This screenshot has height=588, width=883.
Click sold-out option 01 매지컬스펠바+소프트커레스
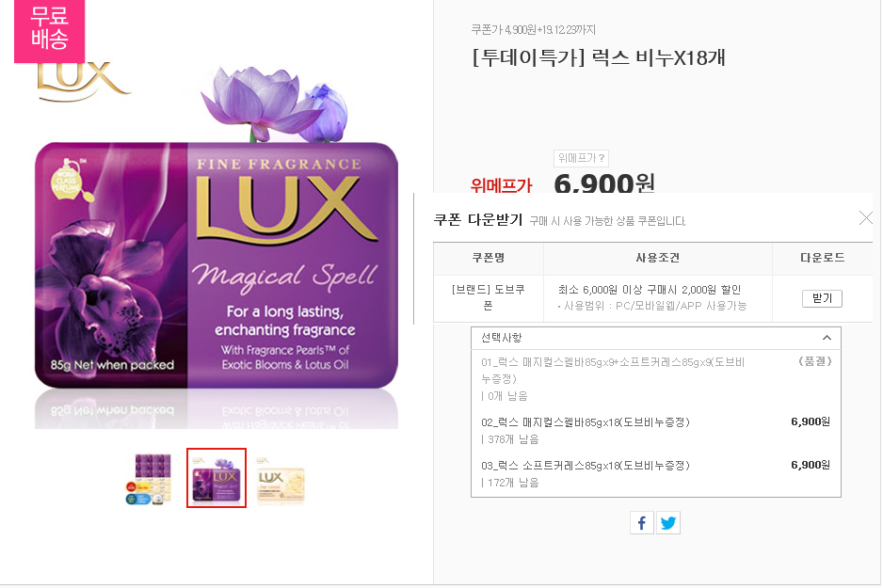pos(656,378)
